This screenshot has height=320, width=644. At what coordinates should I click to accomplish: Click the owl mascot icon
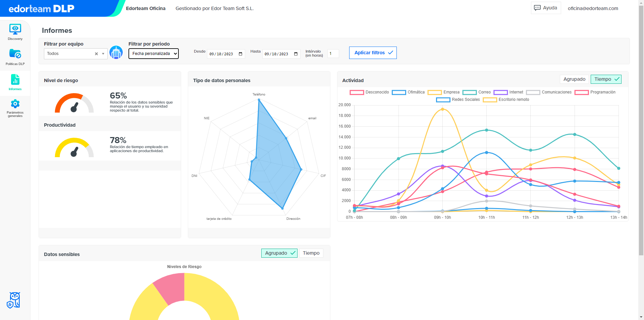tap(13, 300)
